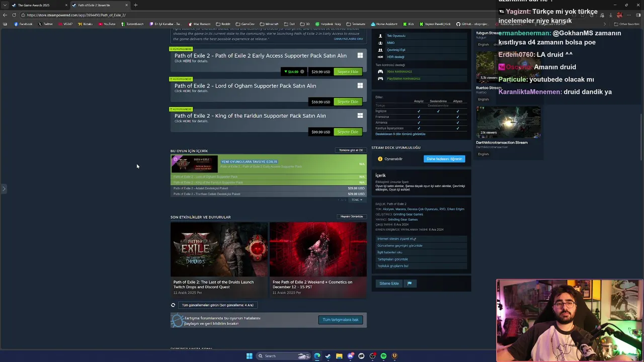Close the Path of Exile 2 Steam tab

point(126,5)
